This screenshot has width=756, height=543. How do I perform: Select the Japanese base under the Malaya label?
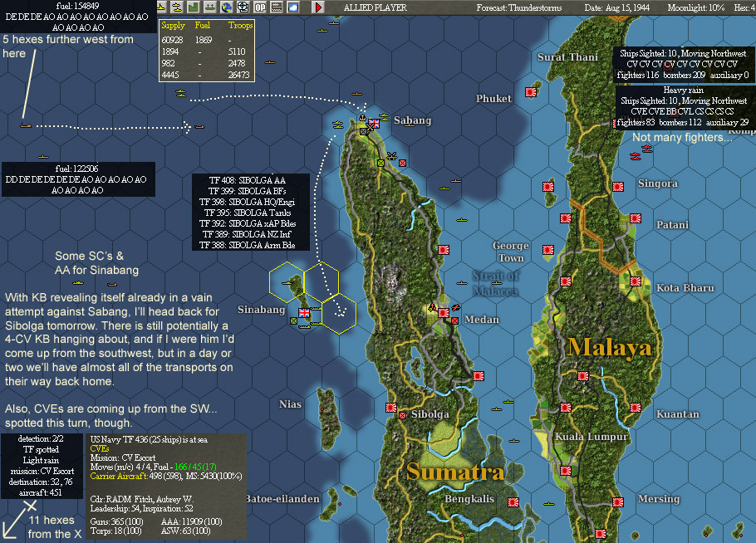coord(583,376)
